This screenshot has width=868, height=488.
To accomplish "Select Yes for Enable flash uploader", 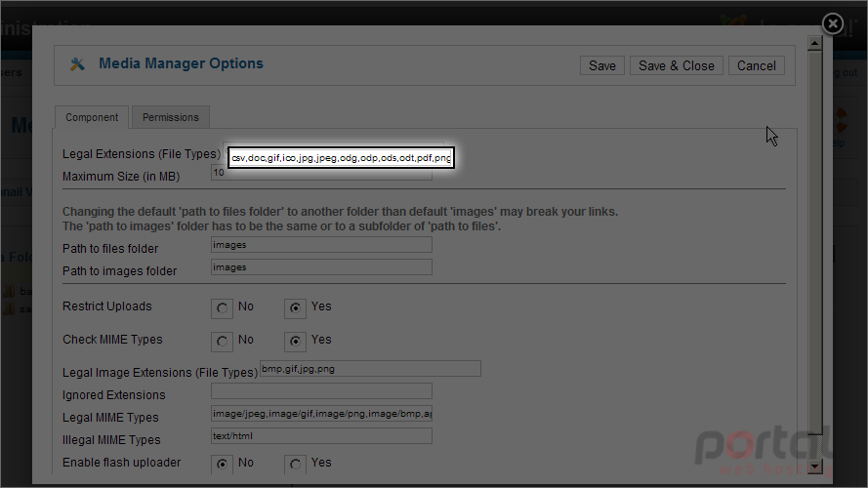I will (295, 465).
